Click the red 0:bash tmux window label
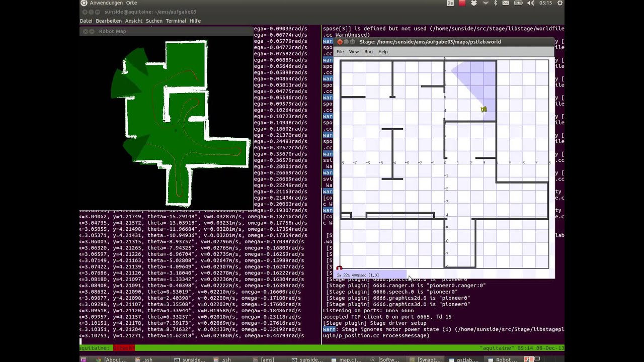 tap(124, 348)
